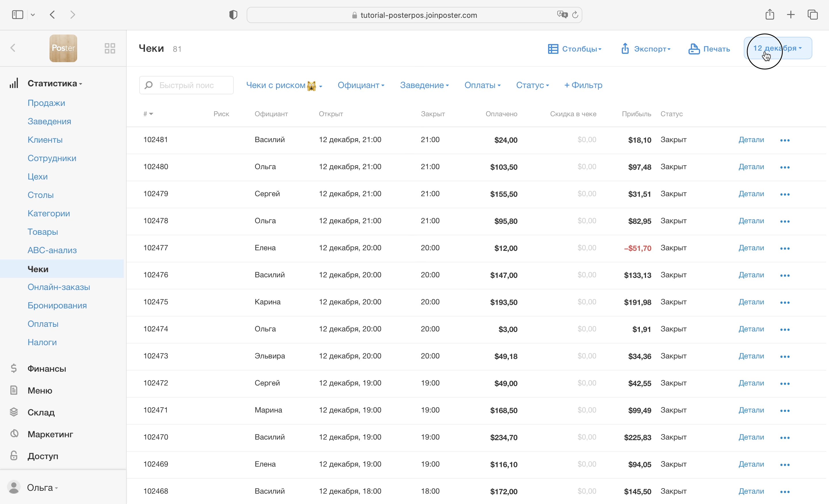Image resolution: width=829 pixels, height=504 pixels.
Task: Click the Print (Печать) printer icon
Action: (694, 49)
